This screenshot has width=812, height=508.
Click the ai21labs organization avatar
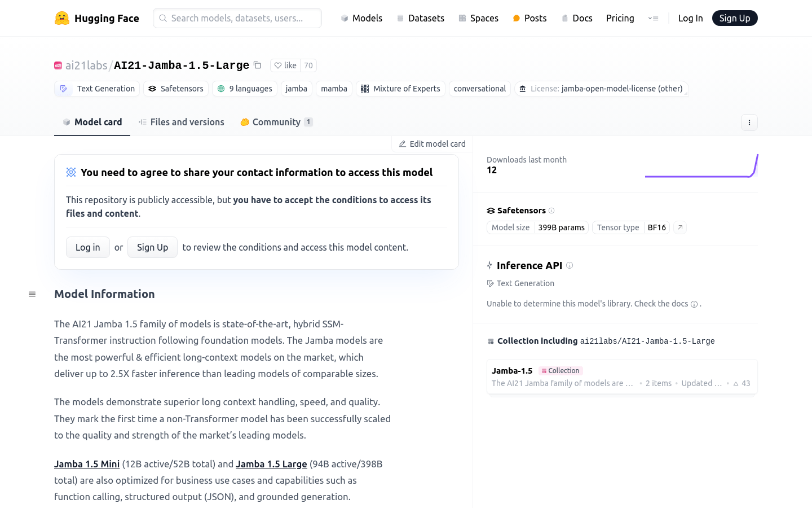coord(58,65)
